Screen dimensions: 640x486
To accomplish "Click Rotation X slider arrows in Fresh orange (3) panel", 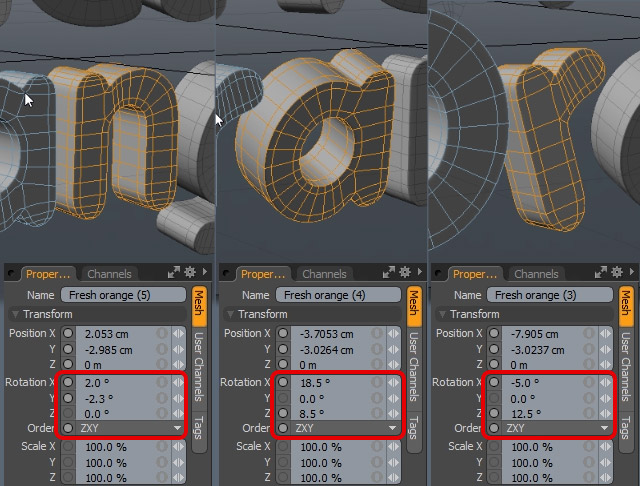I will point(606,382).
